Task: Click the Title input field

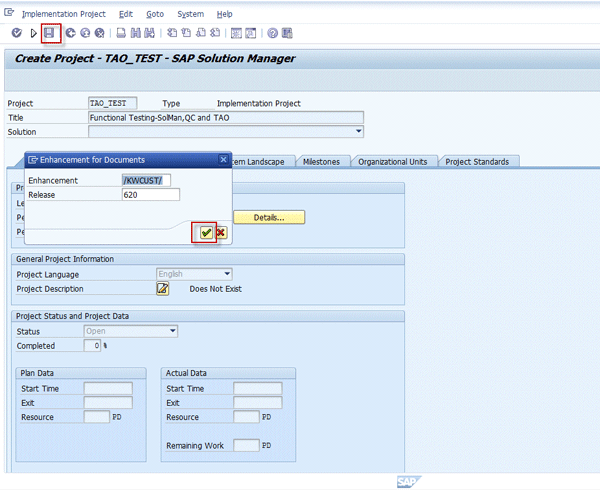Action: pos(226,117)
